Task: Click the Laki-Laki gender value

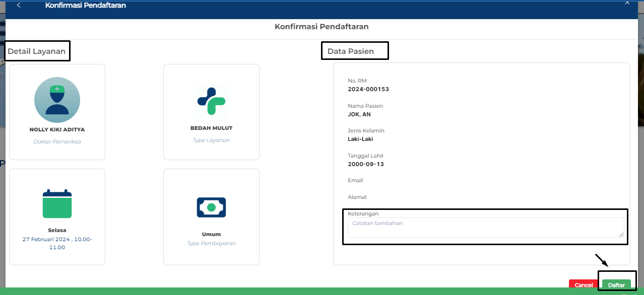Action: click(x=360, y=139)
